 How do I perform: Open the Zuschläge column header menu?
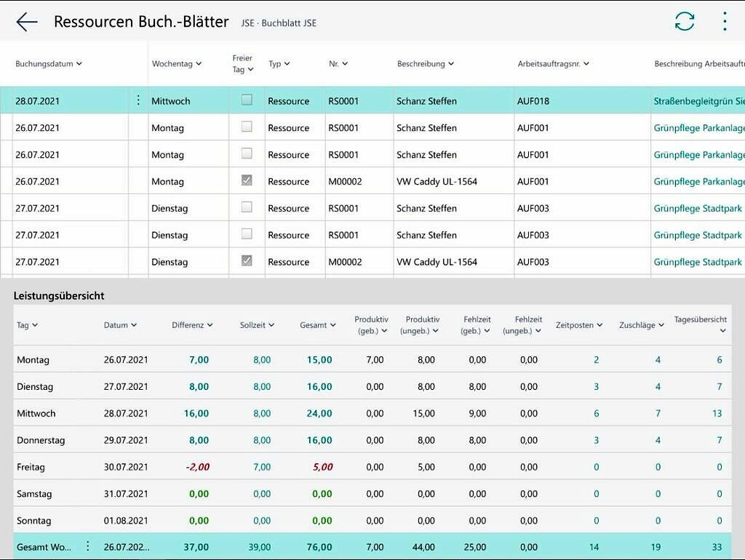pyautogui.click(x=641, y=325)
